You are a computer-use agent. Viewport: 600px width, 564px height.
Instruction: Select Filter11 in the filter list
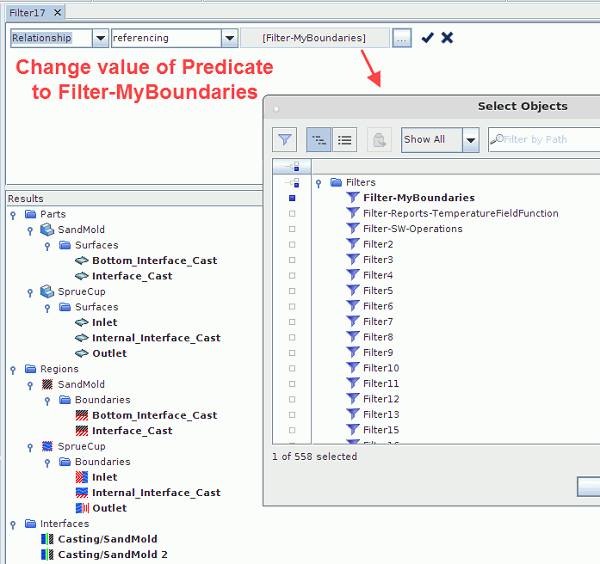pyautogui.click(x=381, y=383)
